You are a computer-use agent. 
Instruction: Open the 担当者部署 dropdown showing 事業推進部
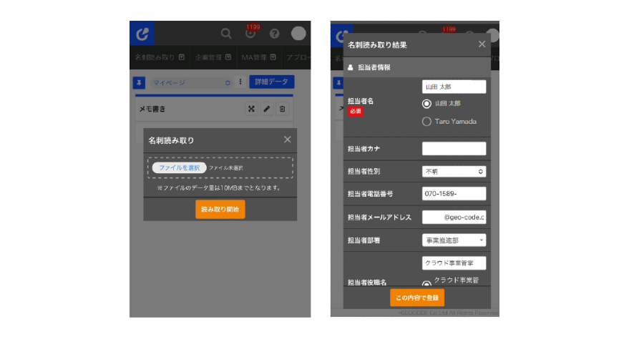454,240
